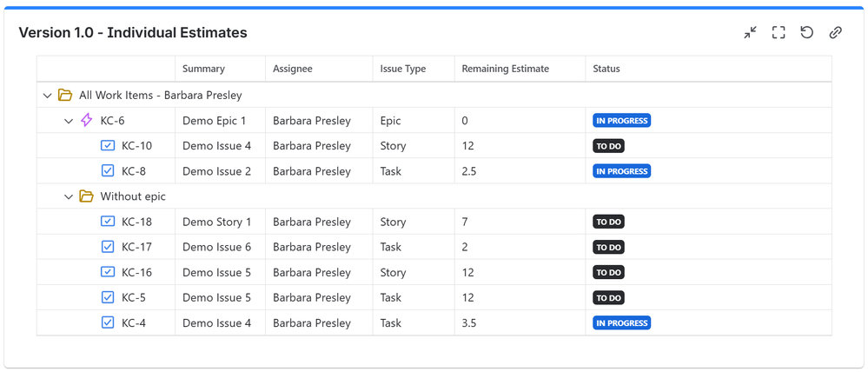Click remaining estimate '3.5' for KC-4
Screen dimensions: 868x372
pos(469,323)
